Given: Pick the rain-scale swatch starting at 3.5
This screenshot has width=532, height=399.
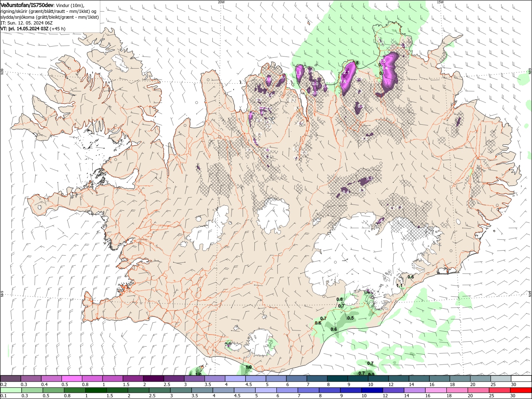Looking at the screenshot, I should [202, 390].
